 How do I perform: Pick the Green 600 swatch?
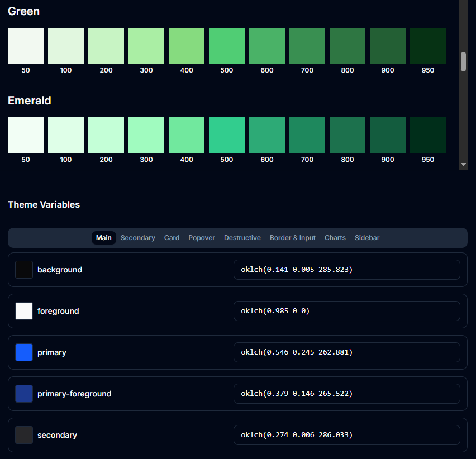[267, 46]
